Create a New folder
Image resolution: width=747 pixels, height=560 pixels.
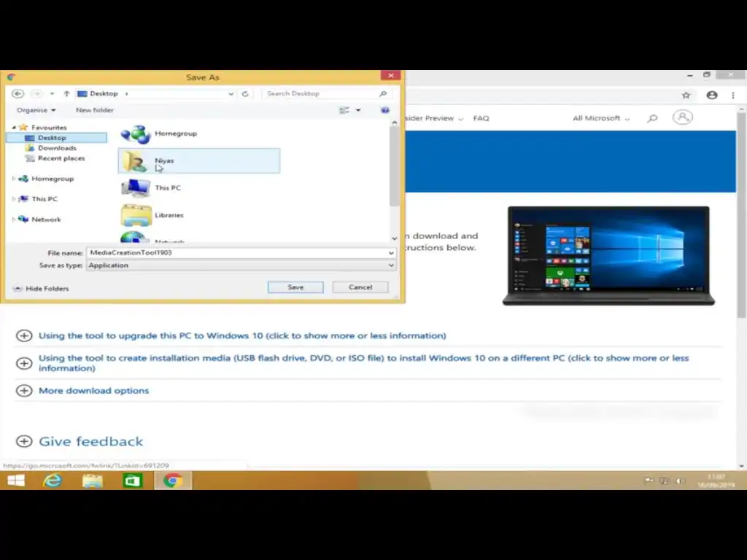[94, 110]
